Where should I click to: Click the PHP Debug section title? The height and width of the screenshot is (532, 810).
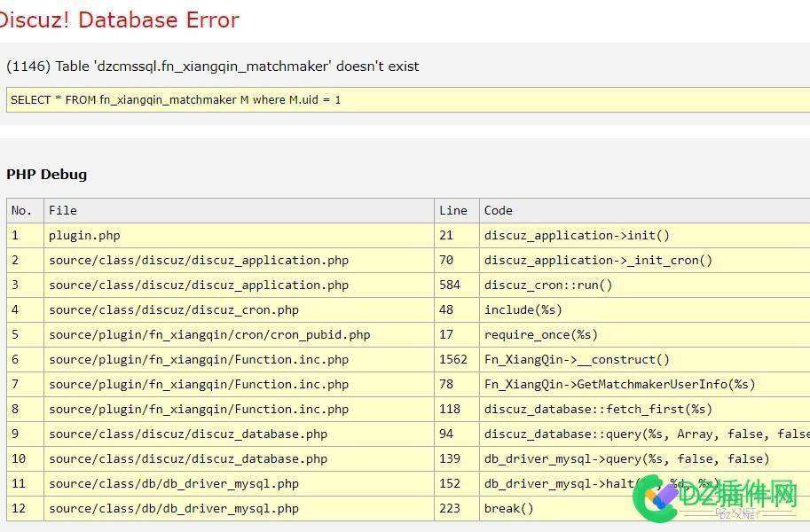click(x=47, y=175)
